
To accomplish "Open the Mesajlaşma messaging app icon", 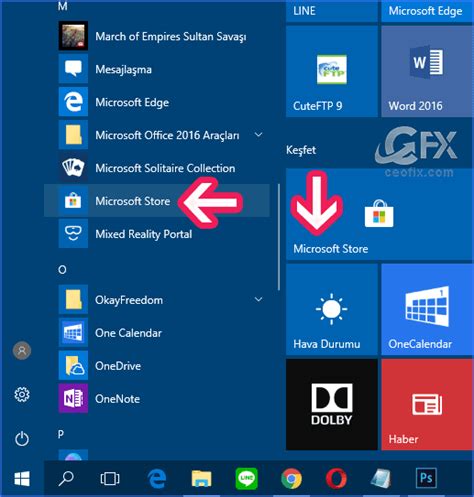I will point(73,69).
